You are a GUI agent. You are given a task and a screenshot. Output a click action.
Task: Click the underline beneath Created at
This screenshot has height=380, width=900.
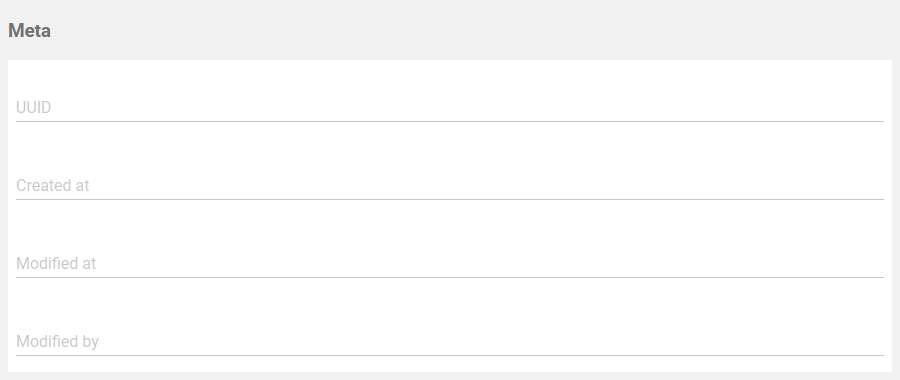pos(449,199)
